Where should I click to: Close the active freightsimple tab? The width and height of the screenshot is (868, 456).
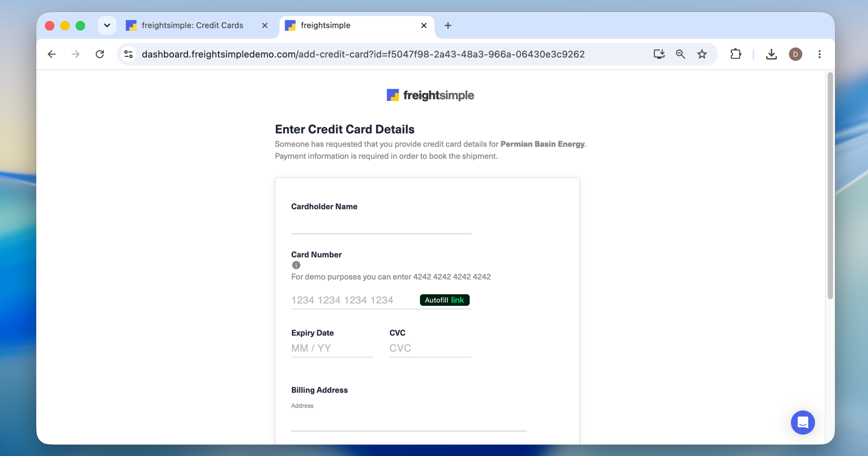tap(424, 25)
